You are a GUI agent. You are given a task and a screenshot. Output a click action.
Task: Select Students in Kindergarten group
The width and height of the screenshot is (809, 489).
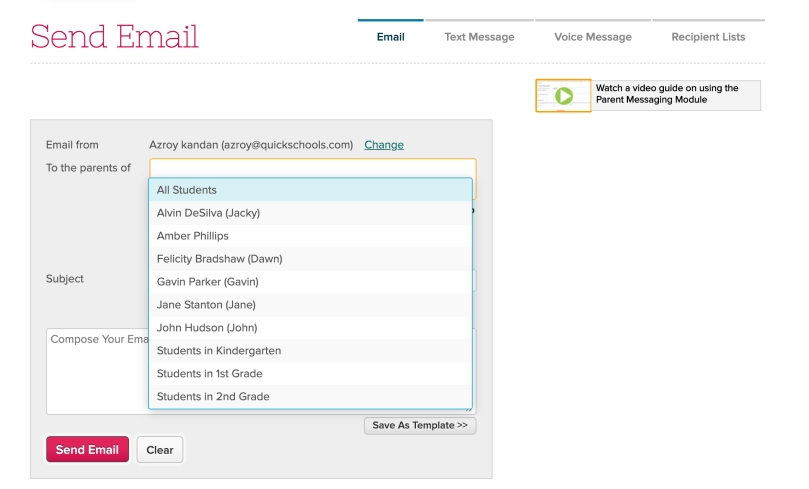click(x=310, y=351)
